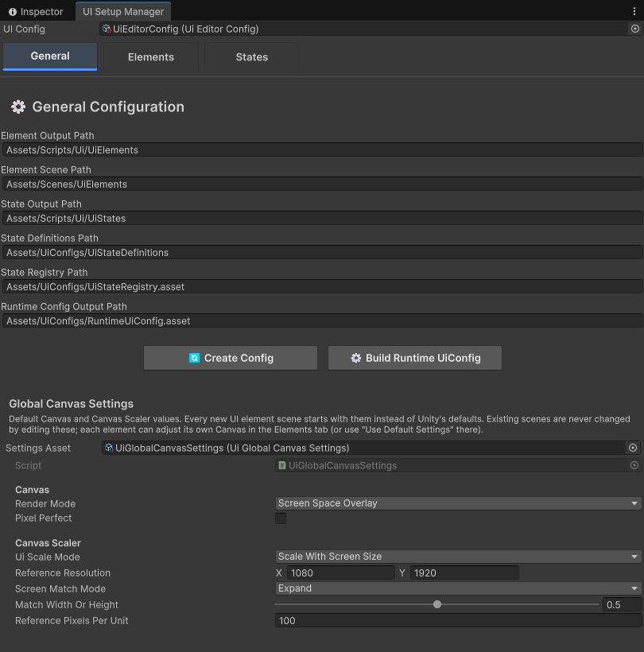Open the panel kebab options menu
Image resolution: width=644 pixels, height=652 pixels.
point(634,11)
